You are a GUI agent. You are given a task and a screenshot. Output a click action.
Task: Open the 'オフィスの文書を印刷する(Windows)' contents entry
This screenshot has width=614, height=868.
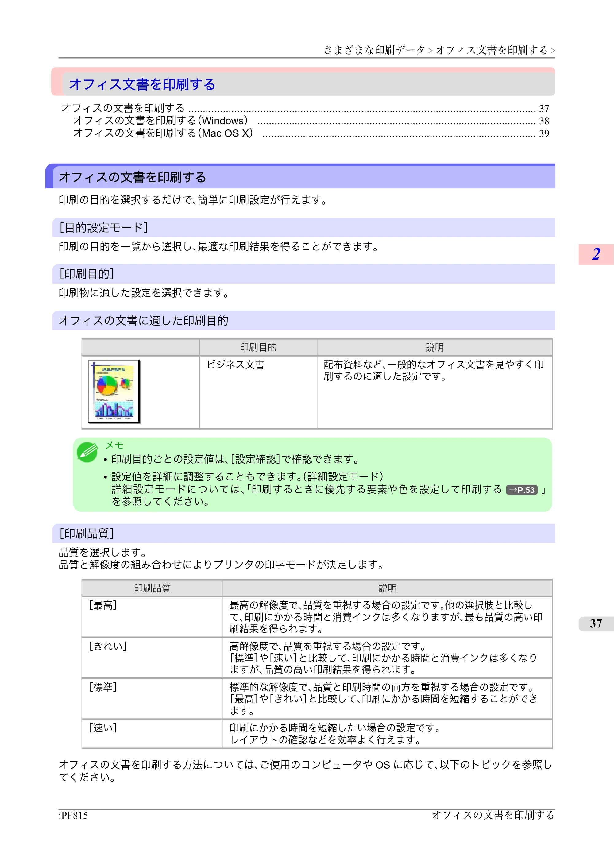click(311, 121)
